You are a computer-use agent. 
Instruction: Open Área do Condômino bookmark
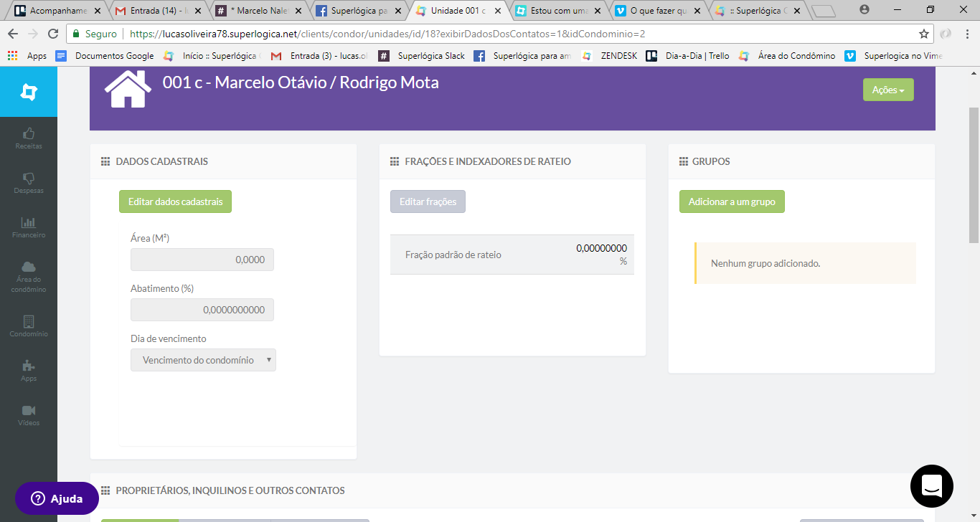click(x=788, y=56)
